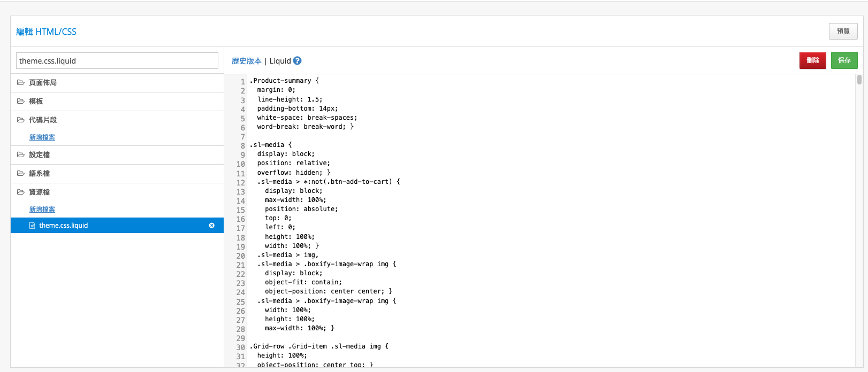Click the folder icon beside 模板
Screen dimensions: 868x372
[21, 101]
